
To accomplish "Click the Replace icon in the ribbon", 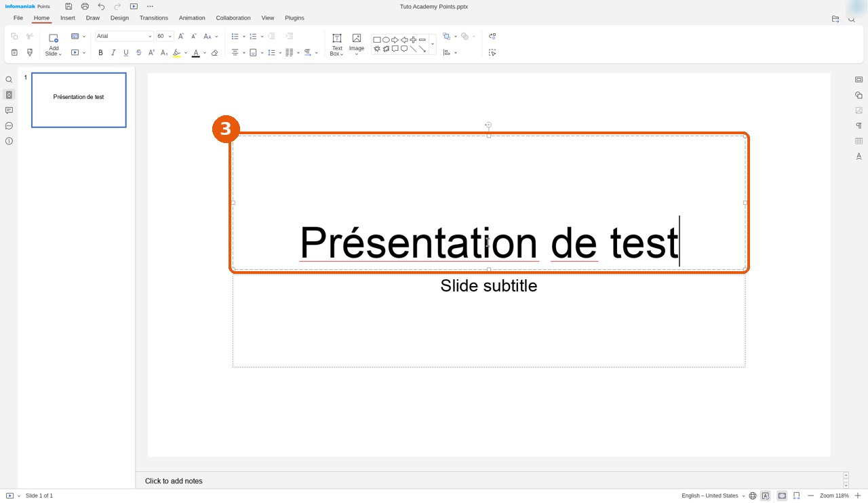I will (492, 36).
